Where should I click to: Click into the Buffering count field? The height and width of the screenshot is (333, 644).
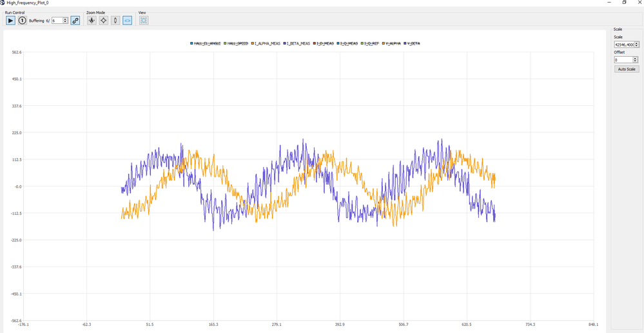tap(57, 21)
